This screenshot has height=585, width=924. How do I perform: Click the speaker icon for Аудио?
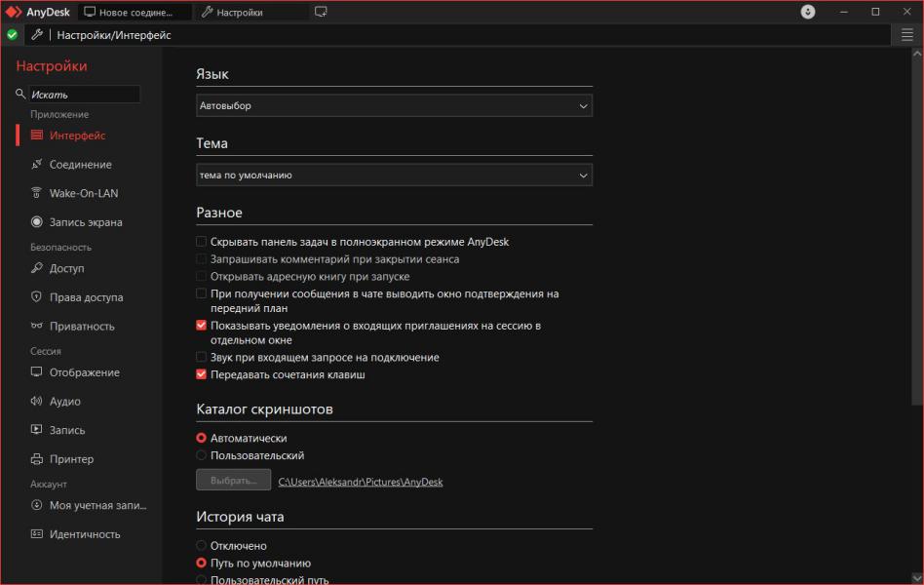coord(37,402)
